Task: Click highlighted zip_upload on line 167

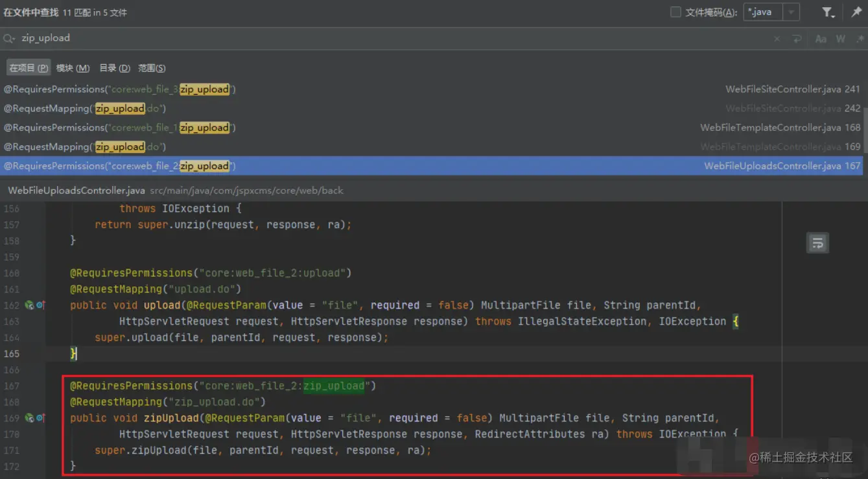Action: click(x=334, y=386)
